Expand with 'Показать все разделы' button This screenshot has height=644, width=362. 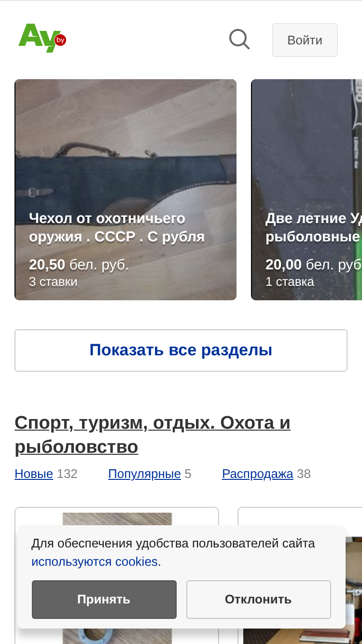(181, 350)
